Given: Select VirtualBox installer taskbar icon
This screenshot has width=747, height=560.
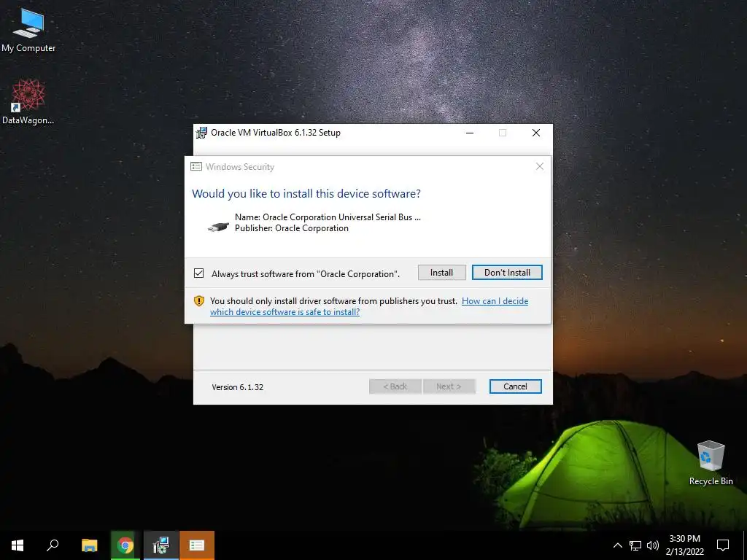Looking at the screenshot, I should (161, 545).
